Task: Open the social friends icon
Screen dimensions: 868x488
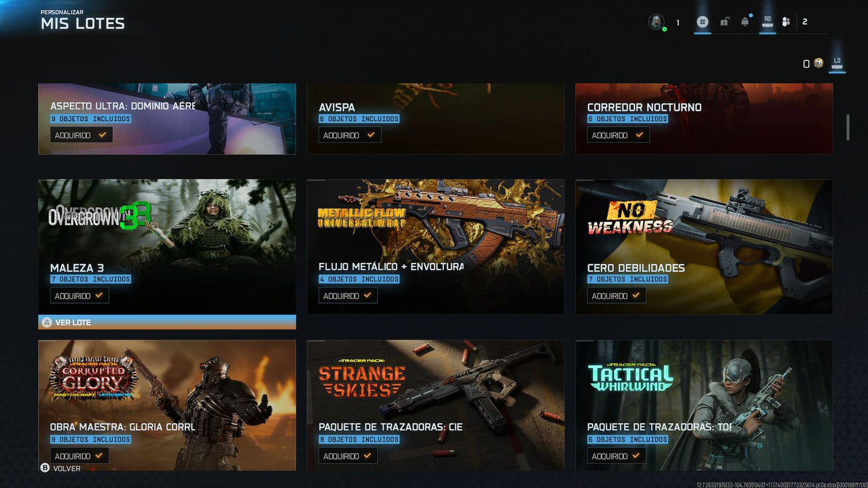Action: point(786,22)
